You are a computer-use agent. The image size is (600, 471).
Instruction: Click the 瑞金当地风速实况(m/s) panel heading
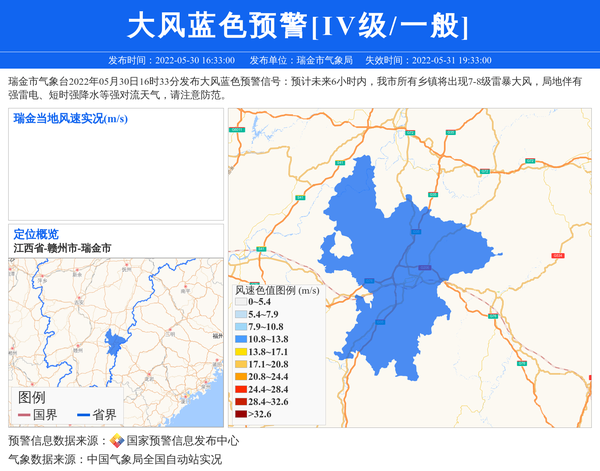click(x=70, y=119)
